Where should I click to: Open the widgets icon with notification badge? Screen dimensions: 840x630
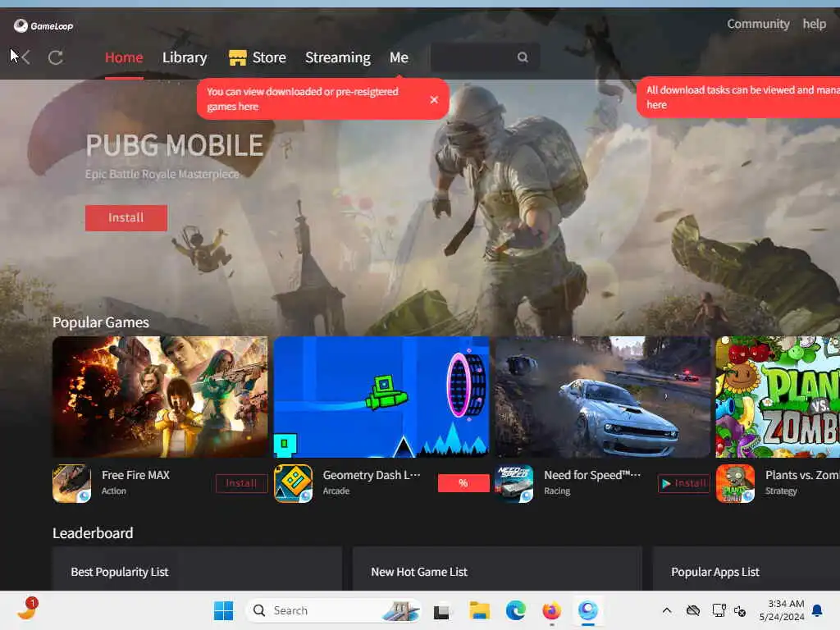pyautogui.click(x=28, y=609)
